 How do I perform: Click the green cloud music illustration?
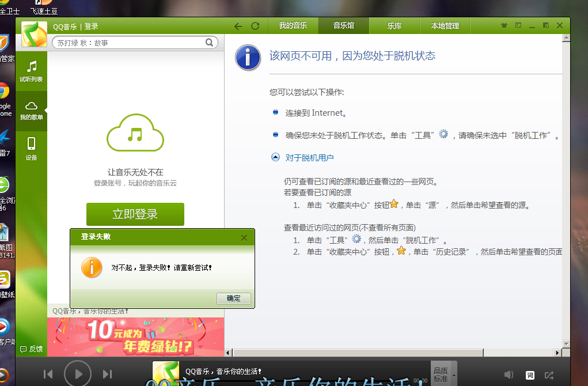point(135,133)
